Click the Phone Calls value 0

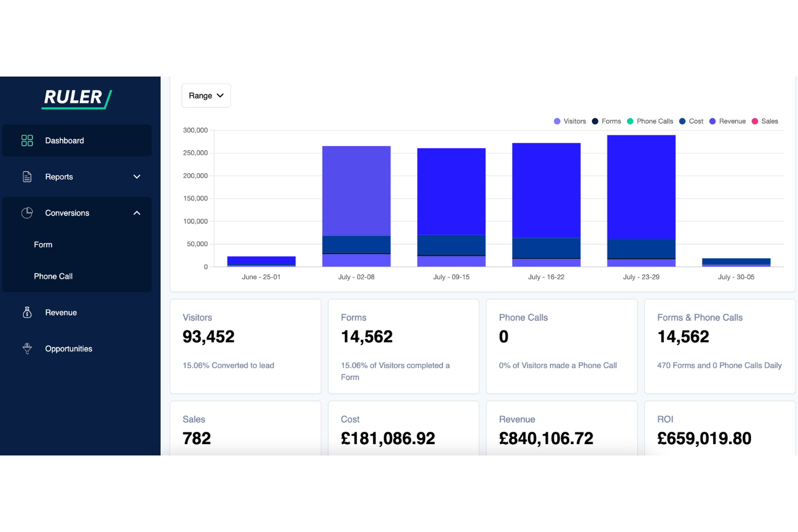[504, 337]
